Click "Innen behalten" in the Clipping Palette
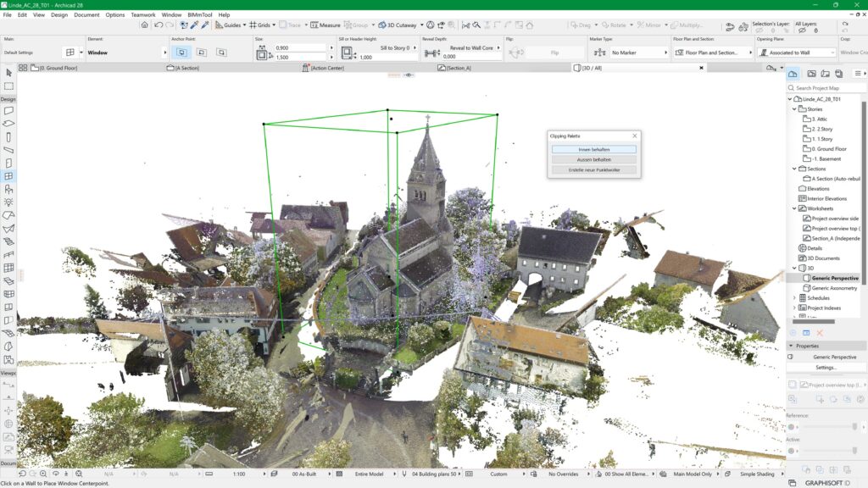 [594, 149]
